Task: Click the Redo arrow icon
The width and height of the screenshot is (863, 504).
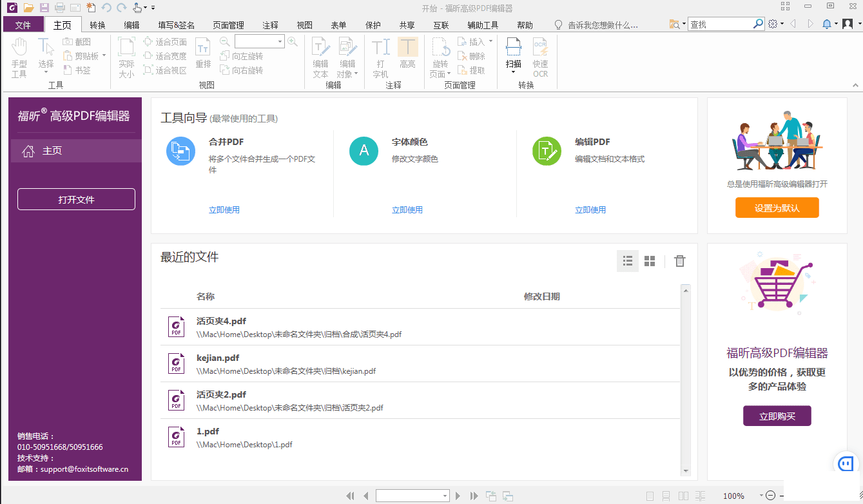Action: pyautogui.click(x=121, y=8)
